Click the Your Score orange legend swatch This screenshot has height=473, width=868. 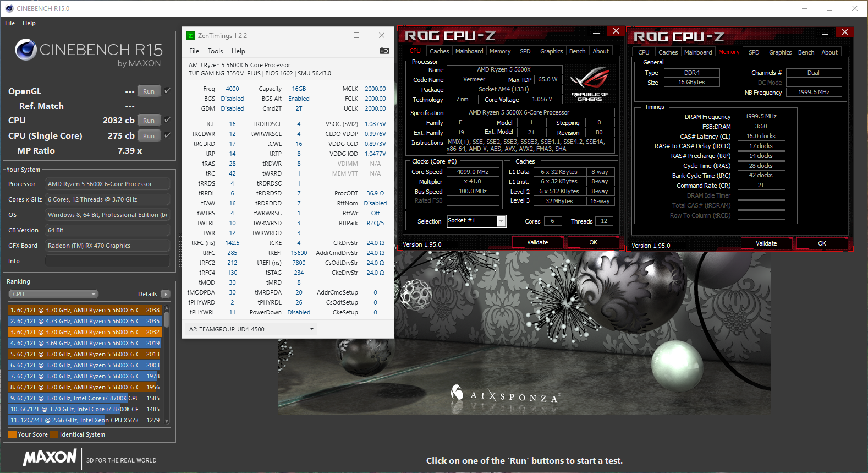(x=12, y=434)
